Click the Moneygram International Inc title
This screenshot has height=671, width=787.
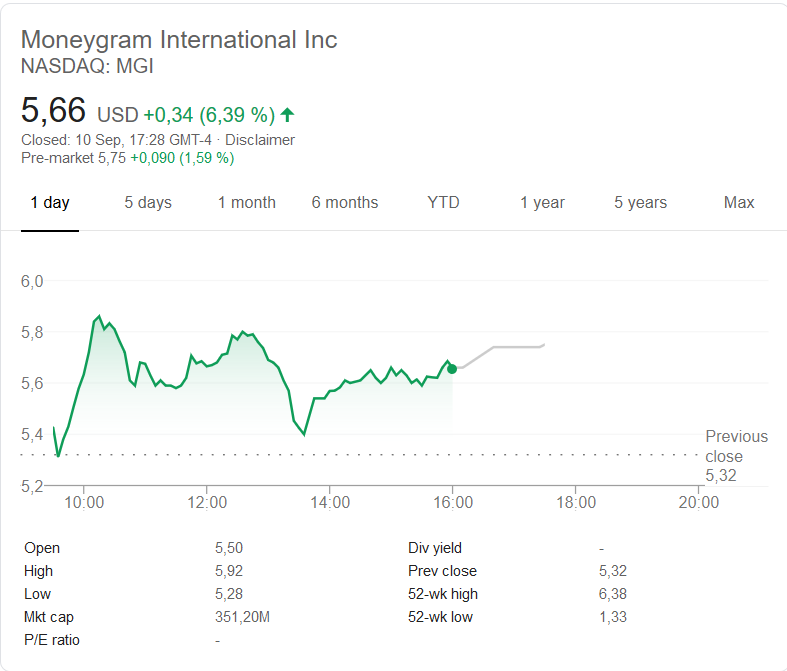point(179,40)
